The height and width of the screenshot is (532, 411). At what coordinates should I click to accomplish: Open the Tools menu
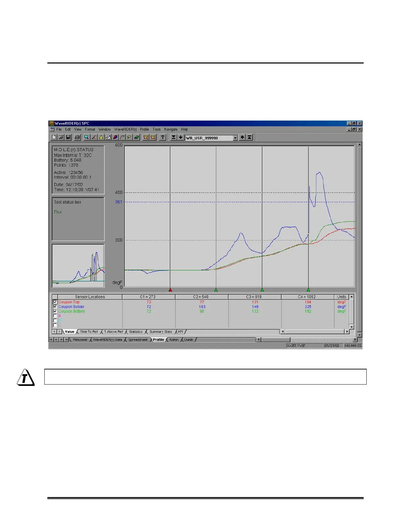point(156,129)
